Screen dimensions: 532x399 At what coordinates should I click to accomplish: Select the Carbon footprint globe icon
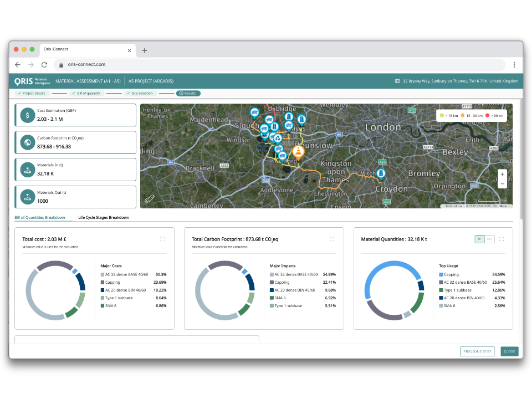pos(27,142)
